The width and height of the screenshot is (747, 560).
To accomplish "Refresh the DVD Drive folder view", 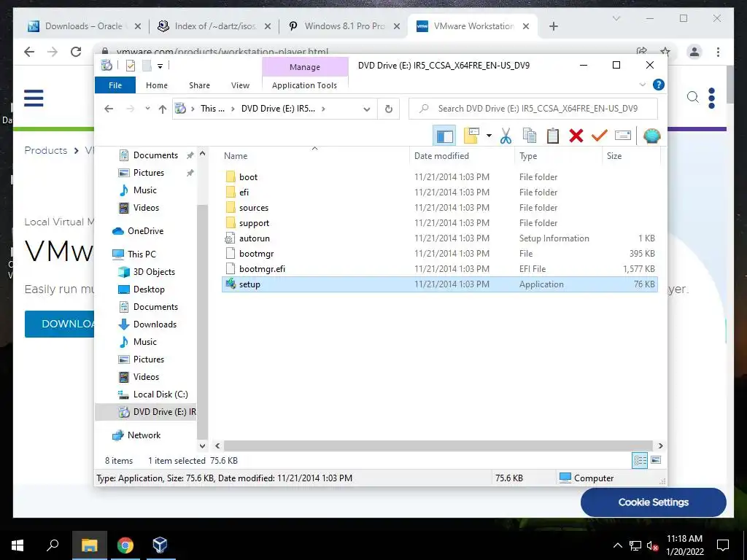I will [389, 109].
